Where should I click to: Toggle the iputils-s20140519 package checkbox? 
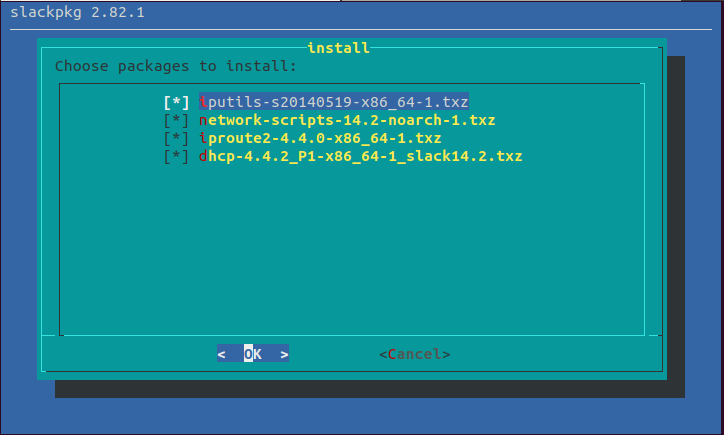point(176,102)
